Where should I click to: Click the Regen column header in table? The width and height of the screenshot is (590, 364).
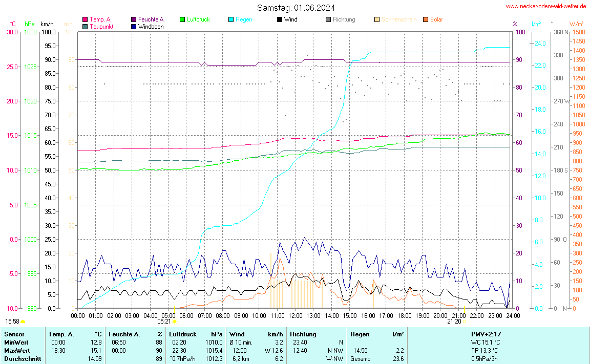coord(360,334)
